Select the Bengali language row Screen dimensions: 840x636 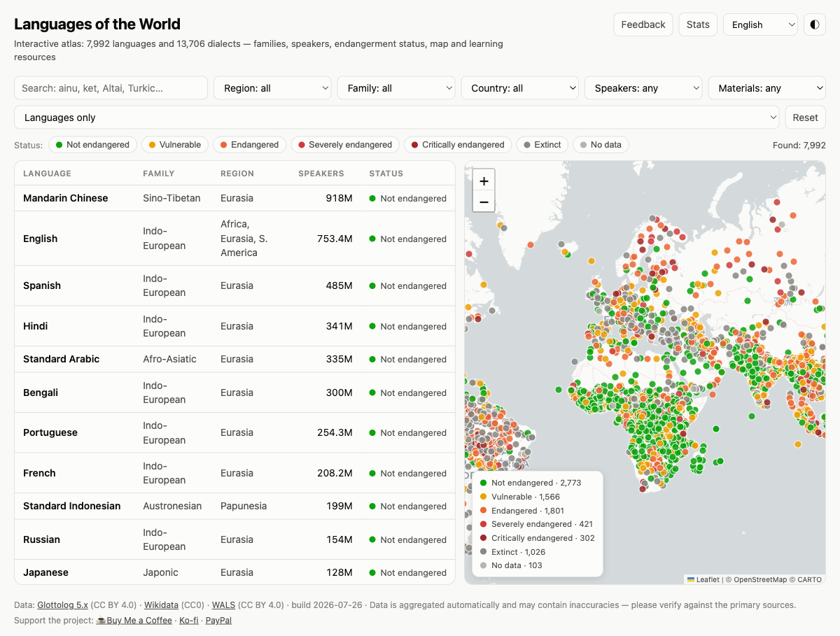(x=234, y=393)
